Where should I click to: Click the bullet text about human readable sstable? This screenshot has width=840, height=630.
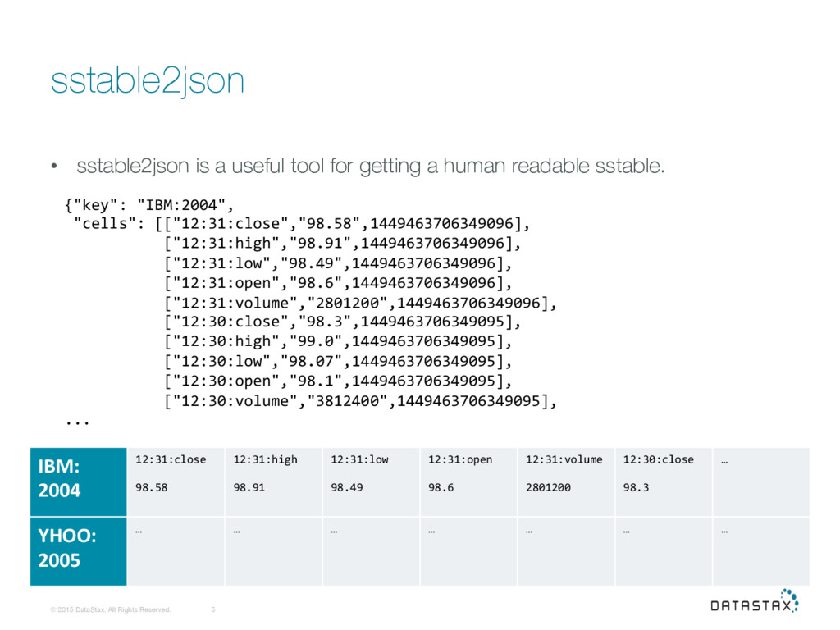tap(370, 166)
